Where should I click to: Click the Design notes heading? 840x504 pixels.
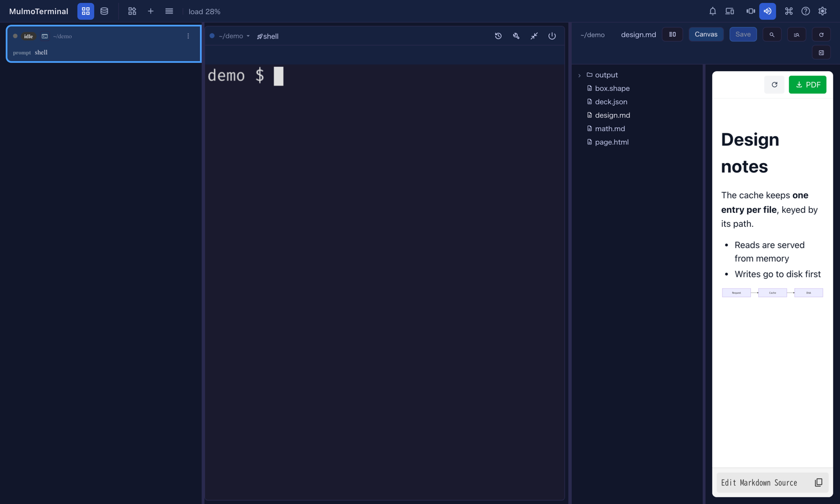tap(750, 153)
